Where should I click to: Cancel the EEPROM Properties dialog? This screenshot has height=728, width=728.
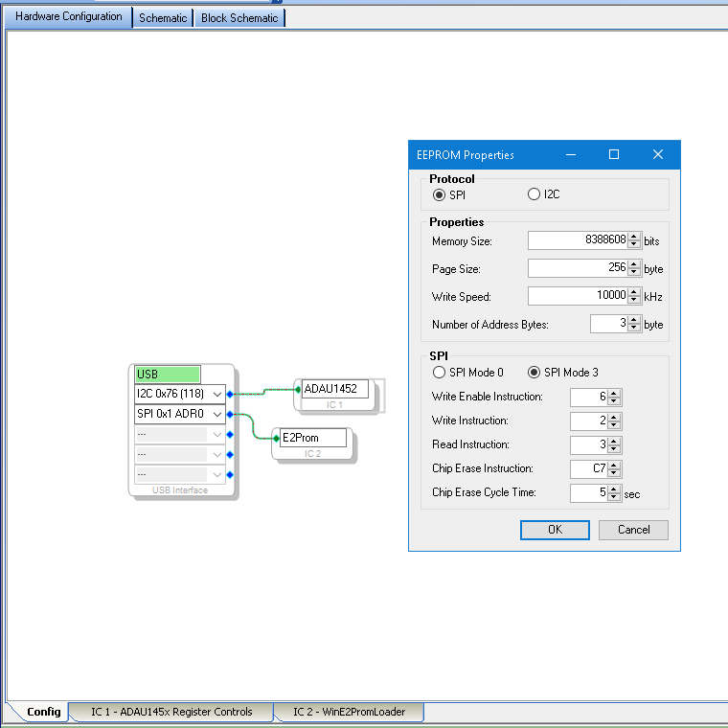(x=633, y=530)
